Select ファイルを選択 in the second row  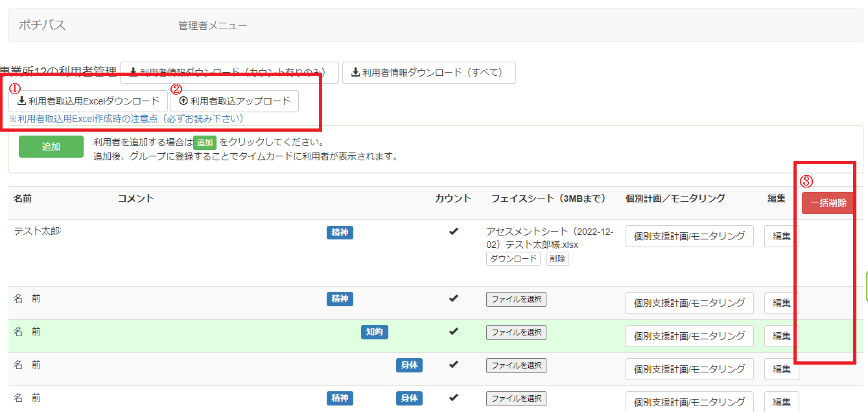coord(515,299)
